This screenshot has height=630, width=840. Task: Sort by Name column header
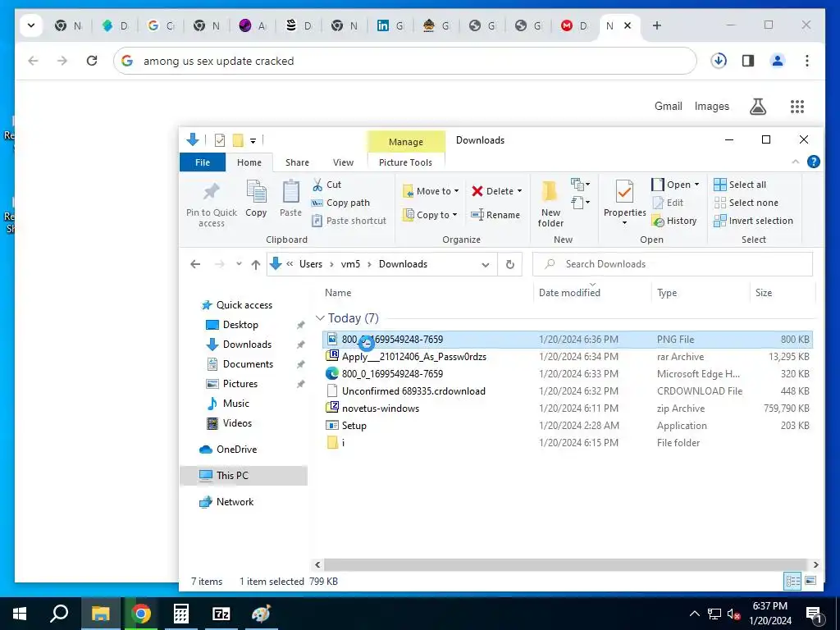[338, 293]
